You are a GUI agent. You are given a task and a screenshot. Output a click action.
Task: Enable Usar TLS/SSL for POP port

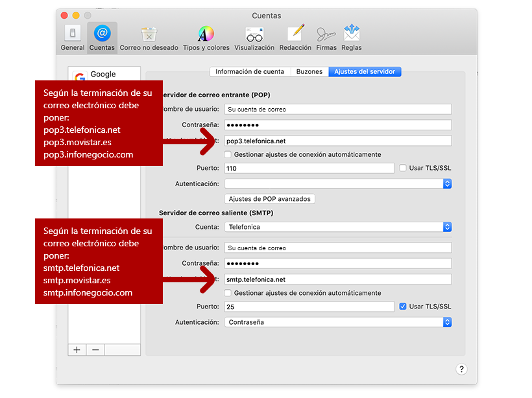[403, 168]
